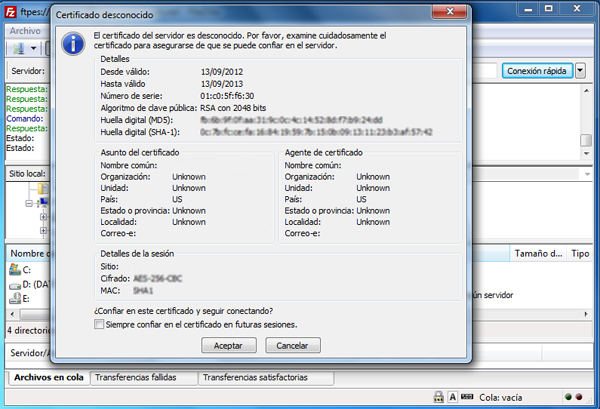Select the D: drive icon
Viewport: 600px width, 409px height.
click(15, 285)
